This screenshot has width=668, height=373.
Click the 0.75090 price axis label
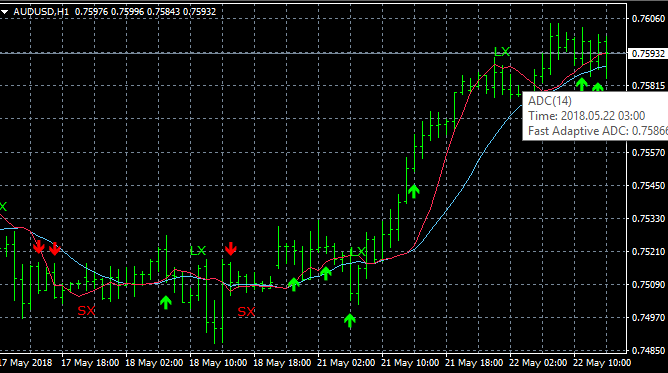pyautogui.click(x=648, y=284)
